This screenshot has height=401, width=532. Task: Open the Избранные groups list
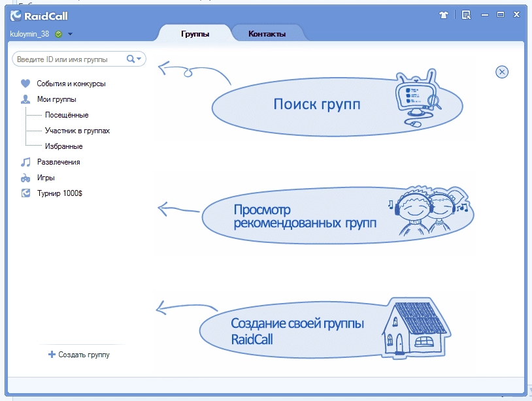point(64,146)
